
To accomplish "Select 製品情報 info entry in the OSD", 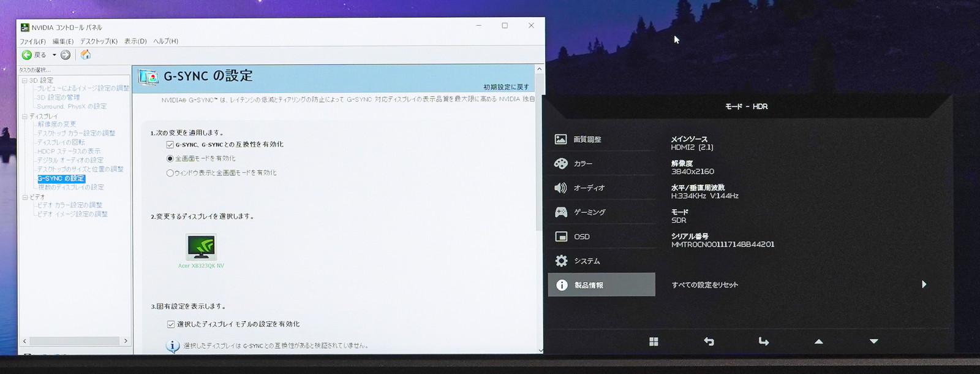I will click(x=601, y=285).
